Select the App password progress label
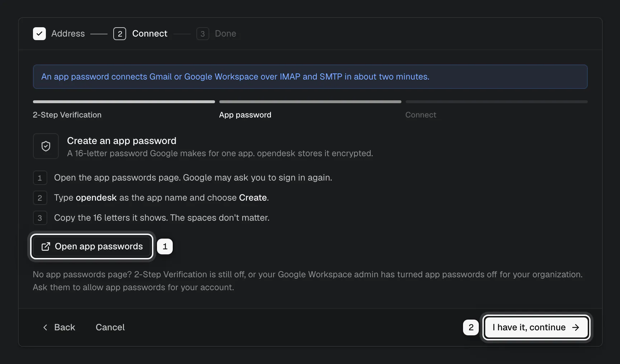The width and height of the screenshot is (620, 364). [x=245, y=115]
